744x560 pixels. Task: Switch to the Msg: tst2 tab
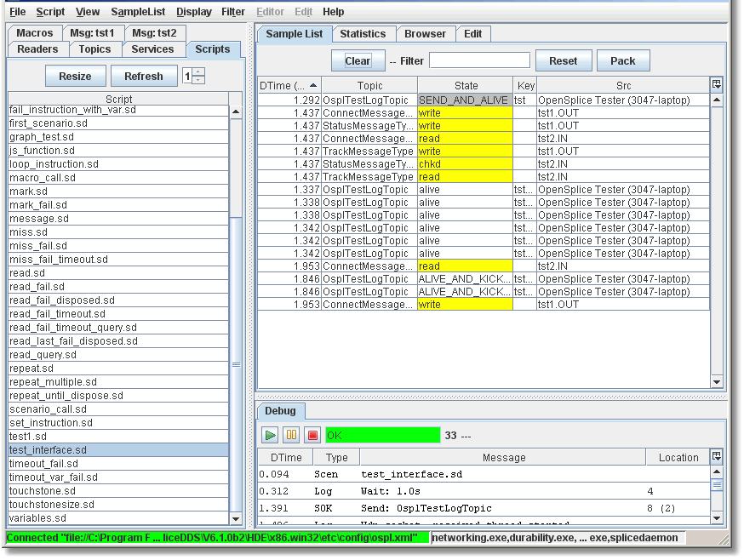(x=154, y=32)
